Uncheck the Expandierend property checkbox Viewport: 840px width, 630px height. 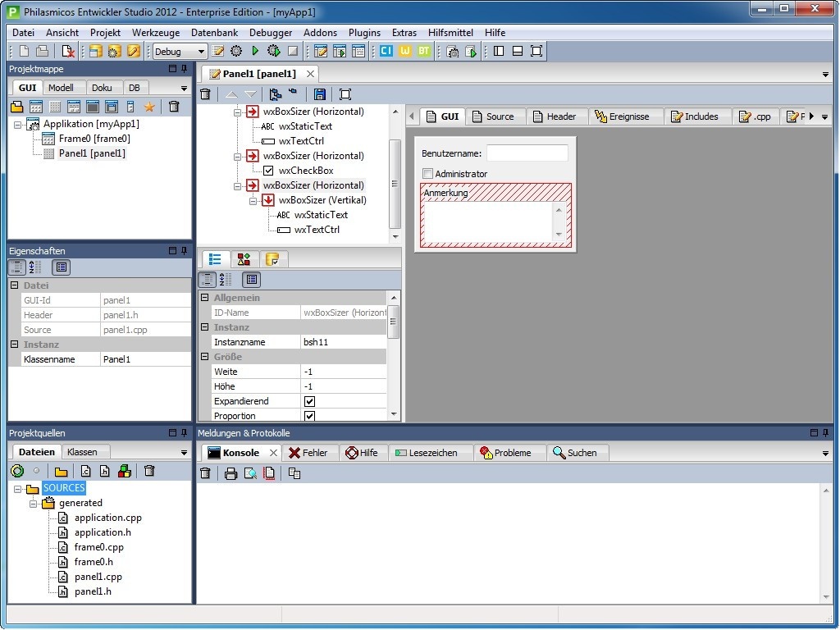coord(309,401)
